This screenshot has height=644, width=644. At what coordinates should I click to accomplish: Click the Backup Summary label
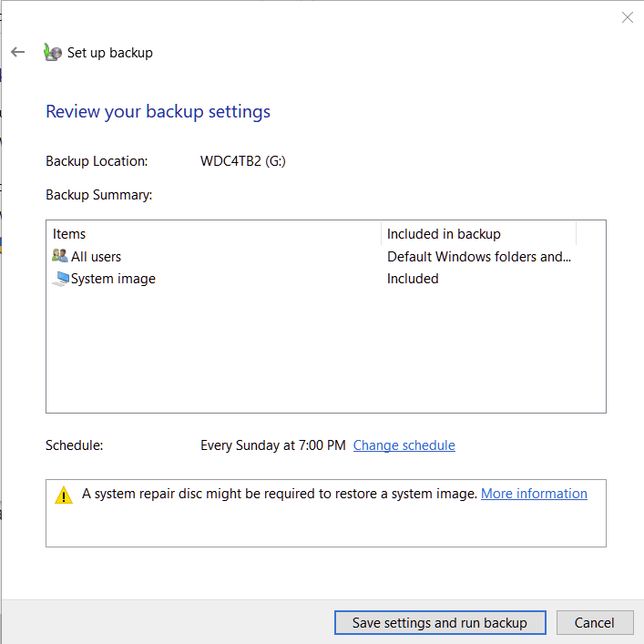tap(98, 195)
